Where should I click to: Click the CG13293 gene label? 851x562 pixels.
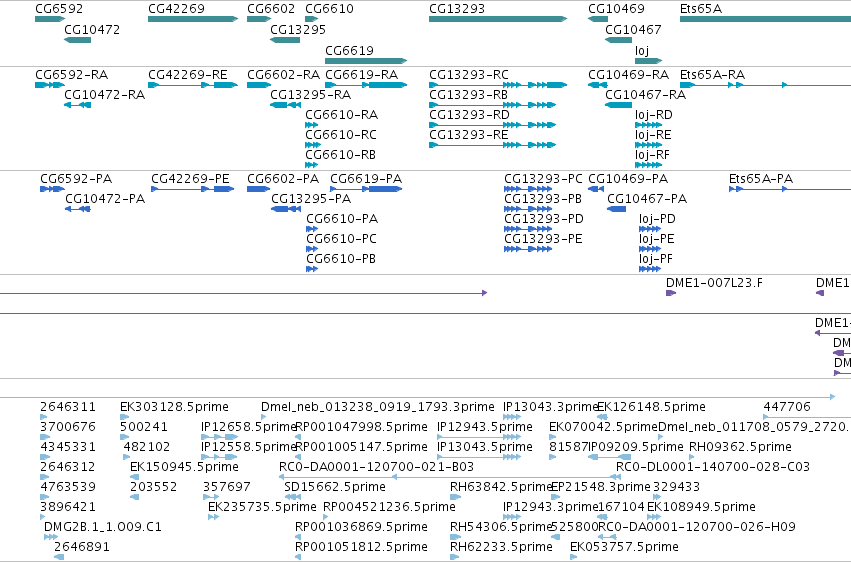click(x=457, y=9)
